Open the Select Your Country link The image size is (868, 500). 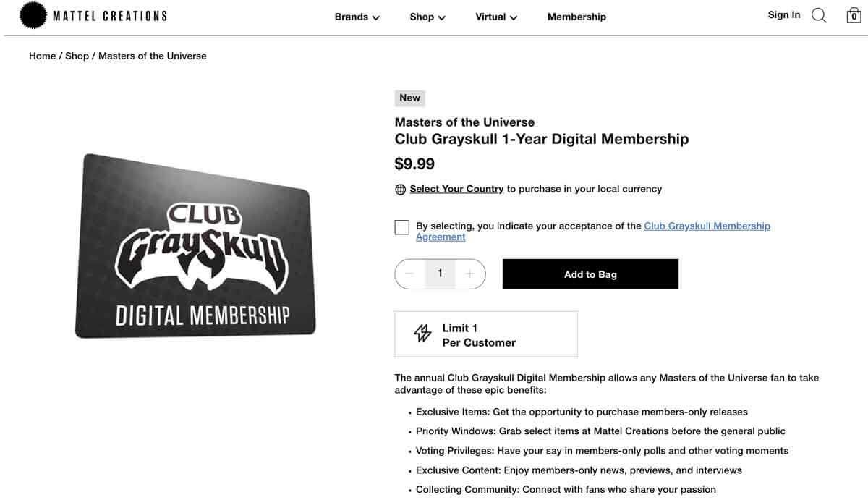coord(456,189)
